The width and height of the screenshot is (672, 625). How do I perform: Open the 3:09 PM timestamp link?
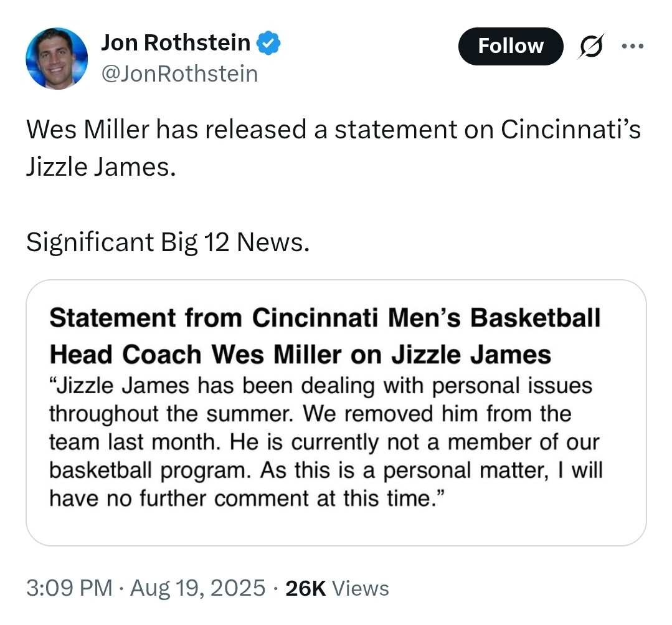pos(69,588)
